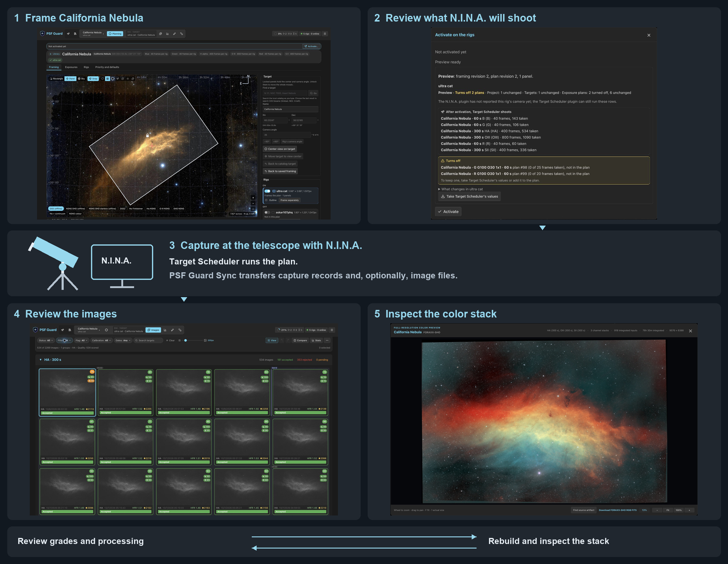Select the Sky framing tool
The height and width of the screenshot is (564, 728).
coord(81,79)
